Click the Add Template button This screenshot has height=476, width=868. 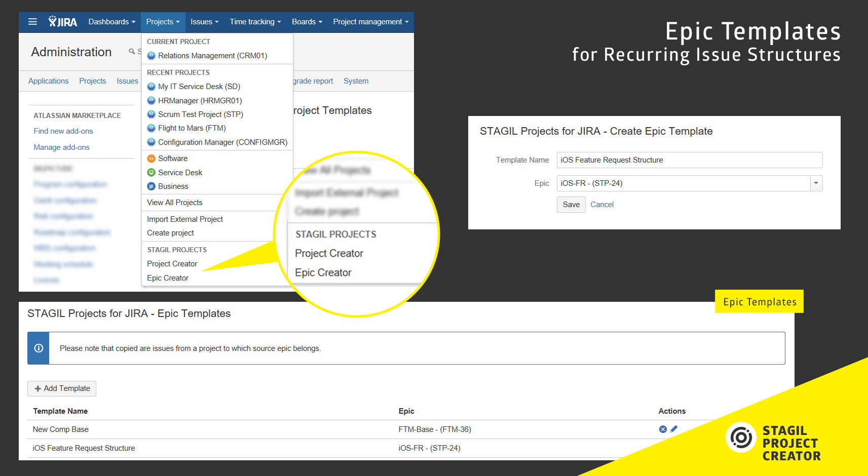[x=62, y=388]
